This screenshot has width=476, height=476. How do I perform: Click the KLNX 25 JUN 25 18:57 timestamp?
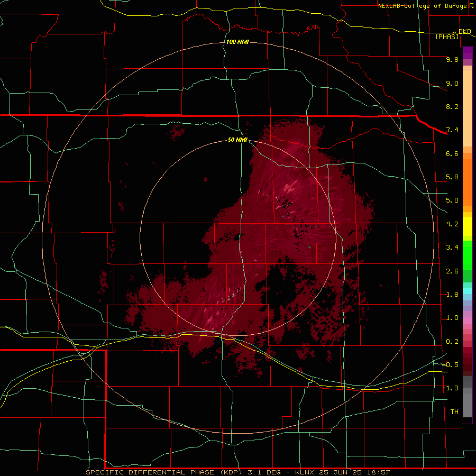click(x=342, y=472)
